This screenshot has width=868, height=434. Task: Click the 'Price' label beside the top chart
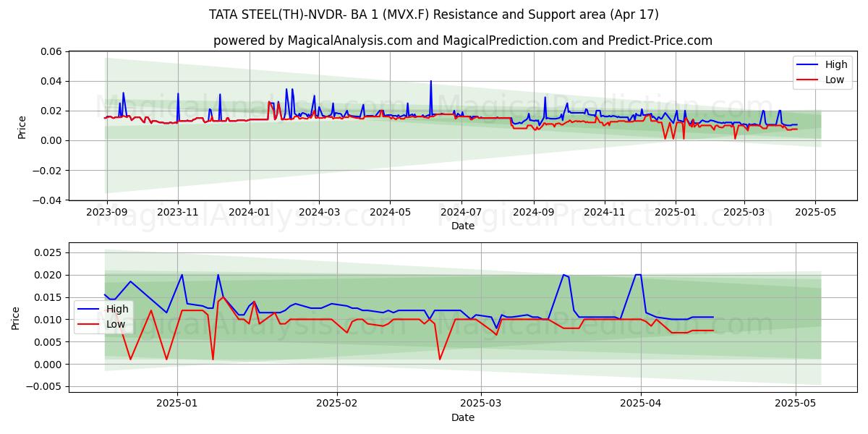point(22,127)
